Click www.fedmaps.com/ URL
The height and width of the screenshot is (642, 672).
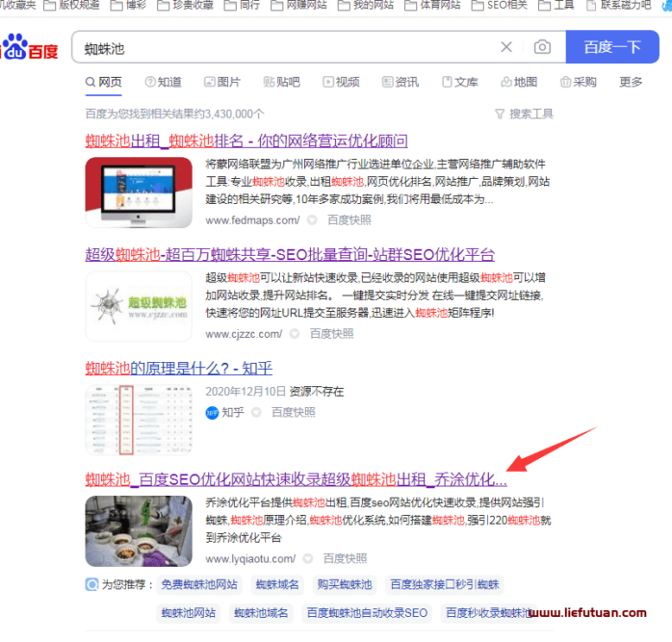253,220
